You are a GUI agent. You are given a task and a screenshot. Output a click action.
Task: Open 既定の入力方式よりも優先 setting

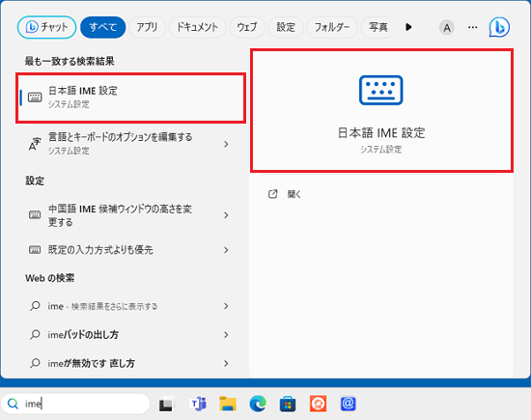(x=121, y=250)
